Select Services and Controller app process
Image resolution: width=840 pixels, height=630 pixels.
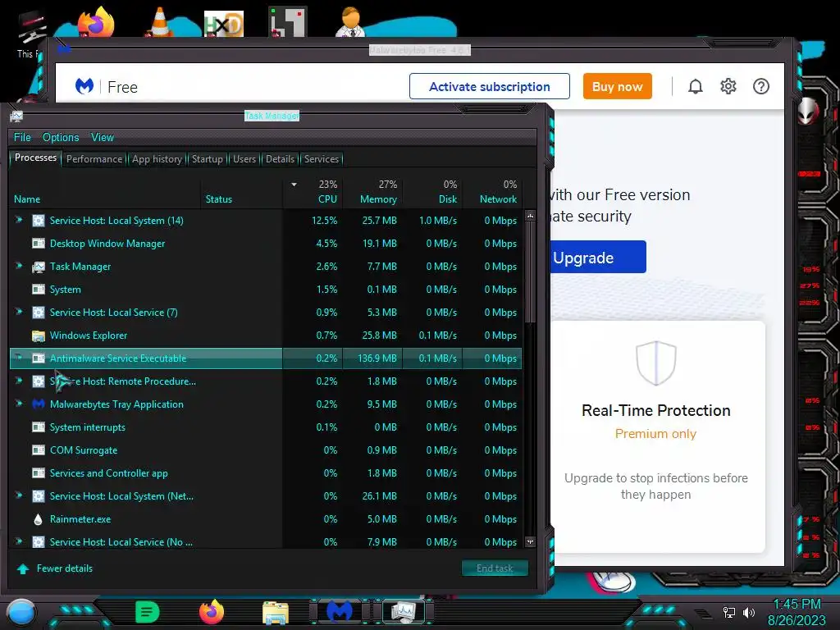[266, 473]
